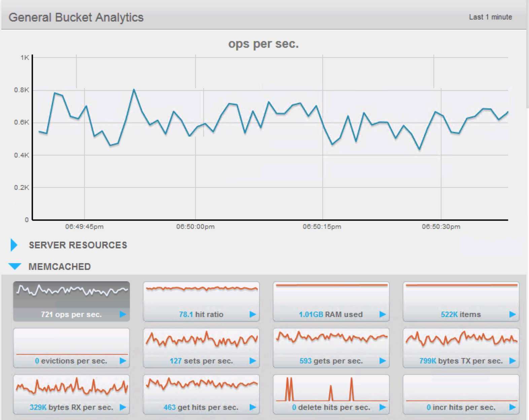The width and height of the screenshot is (529, 420).
Task: Collapse the MEMCACHED section triangle
Action: (x=15, y=267)
